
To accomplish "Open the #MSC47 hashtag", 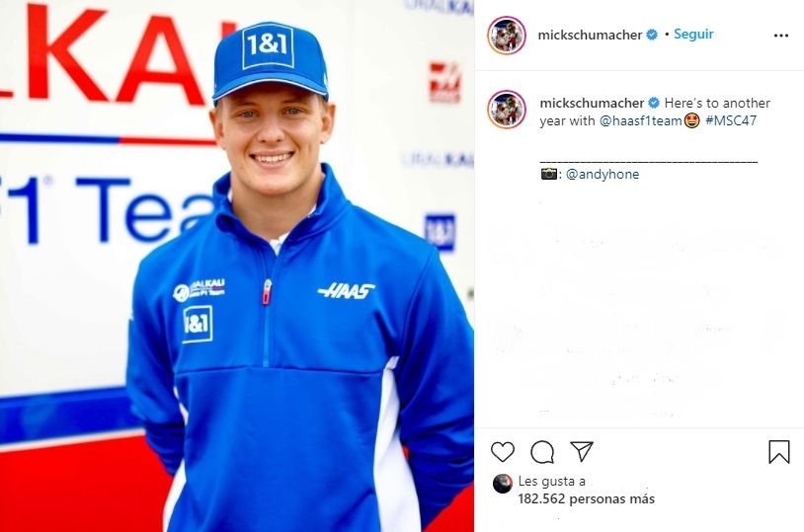I will pyautogui.click(x=731, y=120).
